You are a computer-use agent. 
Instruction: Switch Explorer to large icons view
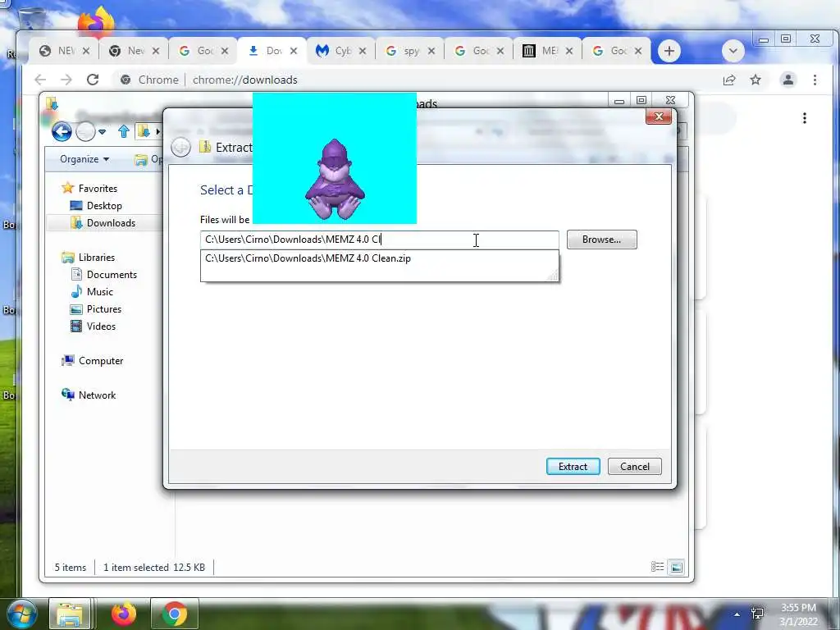tap(677, 567)
